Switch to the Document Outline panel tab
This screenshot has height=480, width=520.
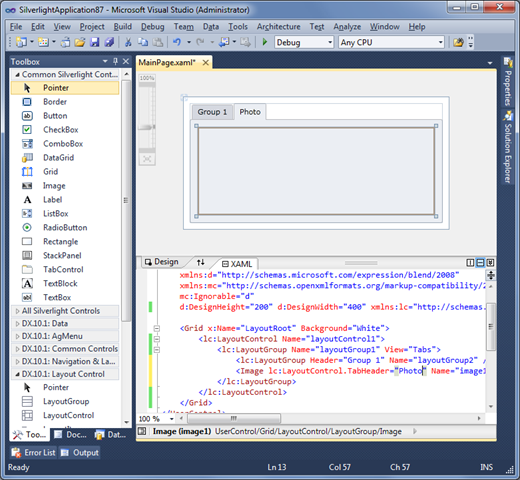(71, 434)
